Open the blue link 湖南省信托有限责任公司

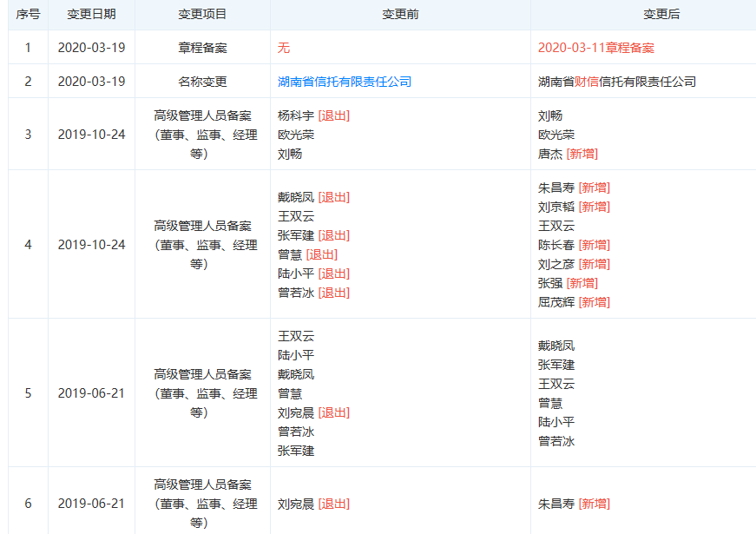345,82
